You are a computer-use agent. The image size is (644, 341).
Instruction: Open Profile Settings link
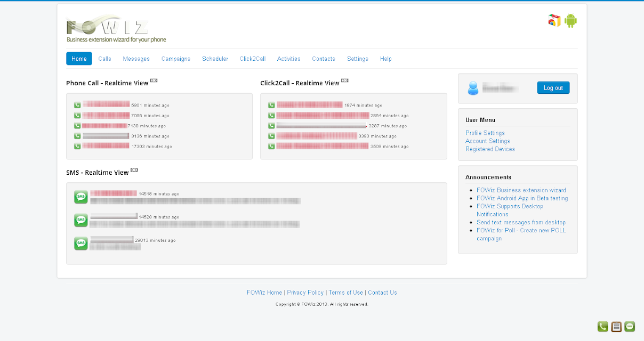pyautogui.click(x=485, y=133)
